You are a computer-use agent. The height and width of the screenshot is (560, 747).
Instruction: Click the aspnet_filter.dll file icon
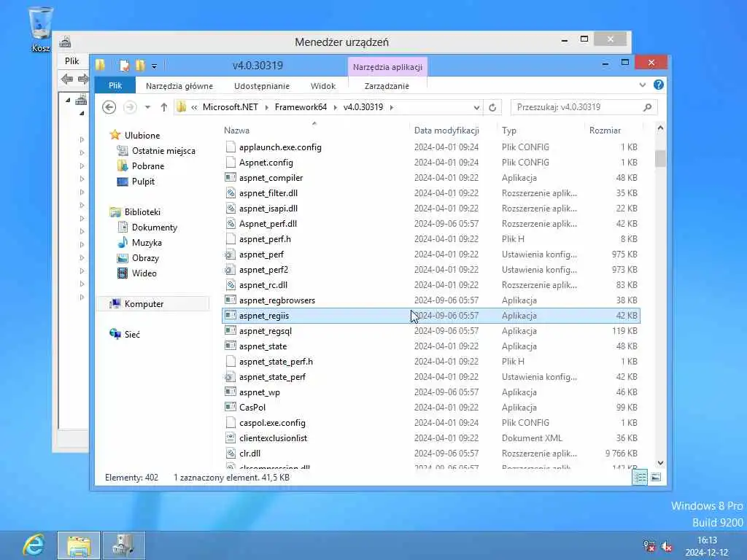[x=231, y=192]
